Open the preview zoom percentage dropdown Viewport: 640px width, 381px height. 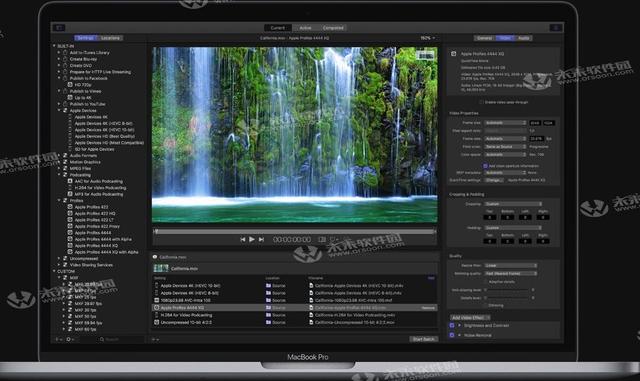coord(427,38)
